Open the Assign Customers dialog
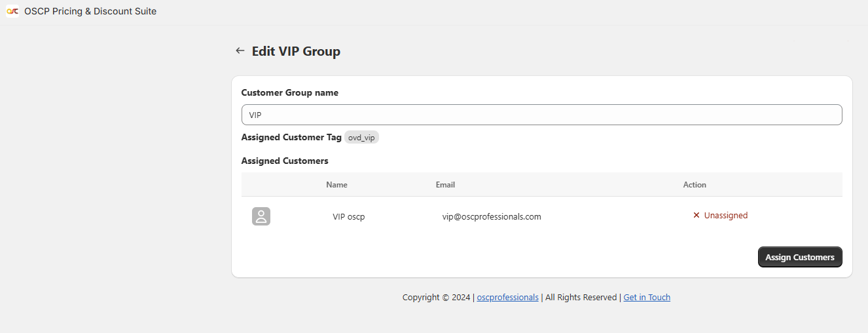Viewport: 868px width, 333px height. [x=800, y=257]
